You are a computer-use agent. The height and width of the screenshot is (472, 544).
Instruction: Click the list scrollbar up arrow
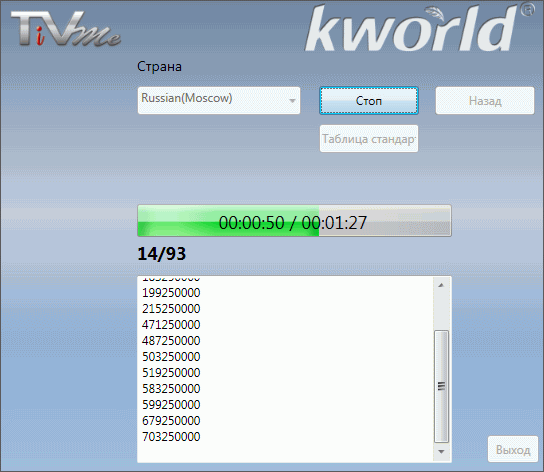point(441,285)
